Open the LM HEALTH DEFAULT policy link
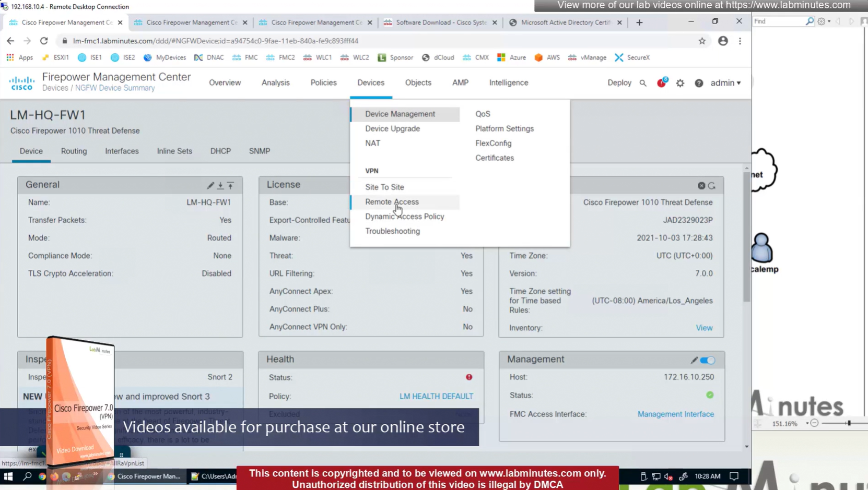This screenshot has height=490, width=868. pyautogui.click(x=436, y=396)
